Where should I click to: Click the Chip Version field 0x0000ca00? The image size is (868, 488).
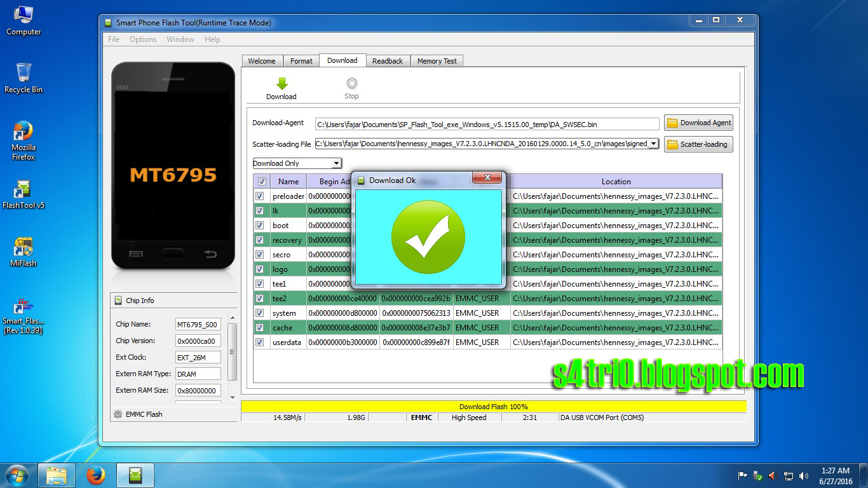(x=198, y=341)
